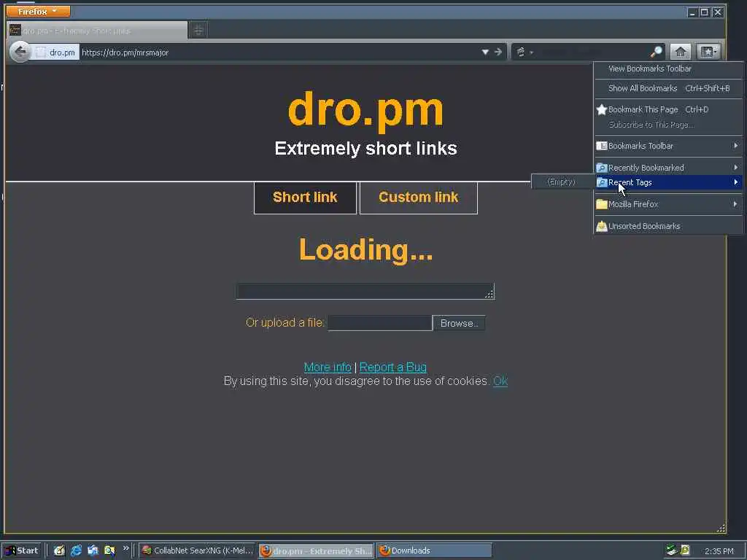Viewport: 747px width, 560px height.
Task: Click into the link text area
Action: (365, 292)
